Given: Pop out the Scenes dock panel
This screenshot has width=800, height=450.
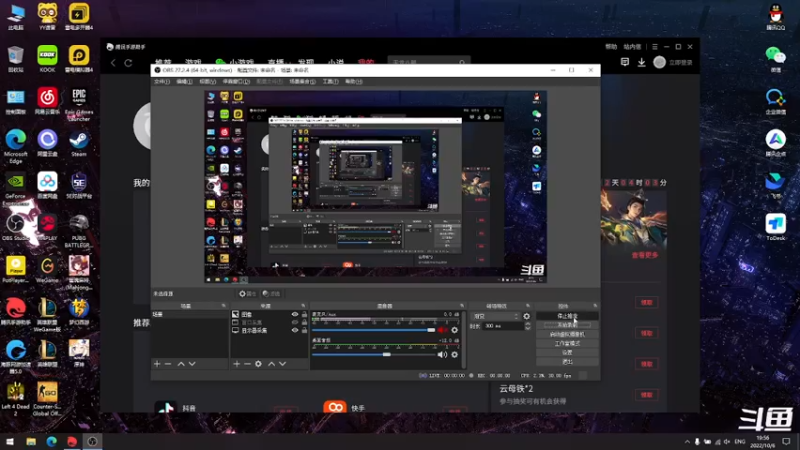Looking at the screenshot, I should tap(223, 306).
